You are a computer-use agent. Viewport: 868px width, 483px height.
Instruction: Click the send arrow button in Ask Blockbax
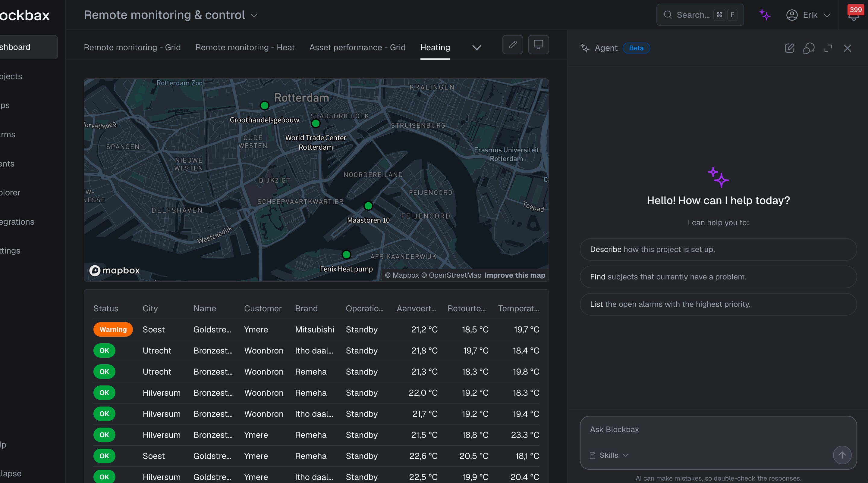click(842, 455)
